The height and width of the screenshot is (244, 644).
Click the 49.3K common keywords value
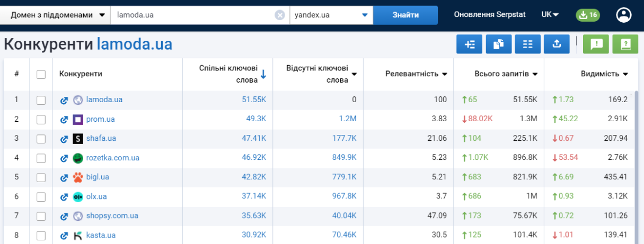point(256,119)
